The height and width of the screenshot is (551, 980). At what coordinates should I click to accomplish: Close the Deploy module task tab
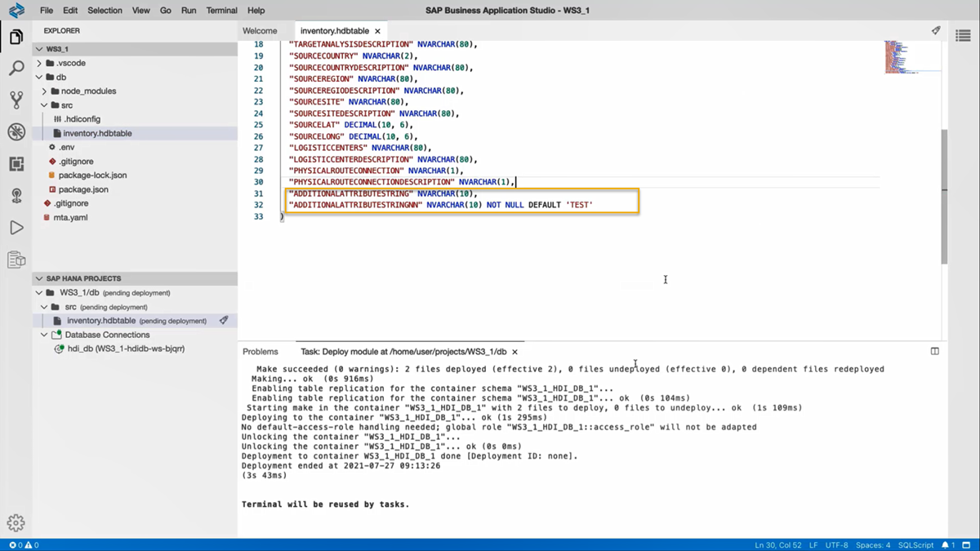click(514, 352)
